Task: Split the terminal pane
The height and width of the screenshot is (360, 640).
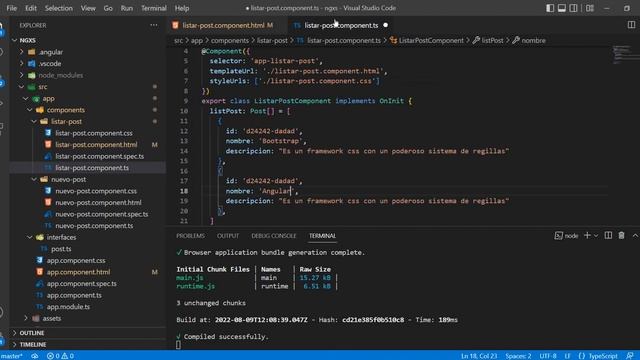Action: click(608, 236)
